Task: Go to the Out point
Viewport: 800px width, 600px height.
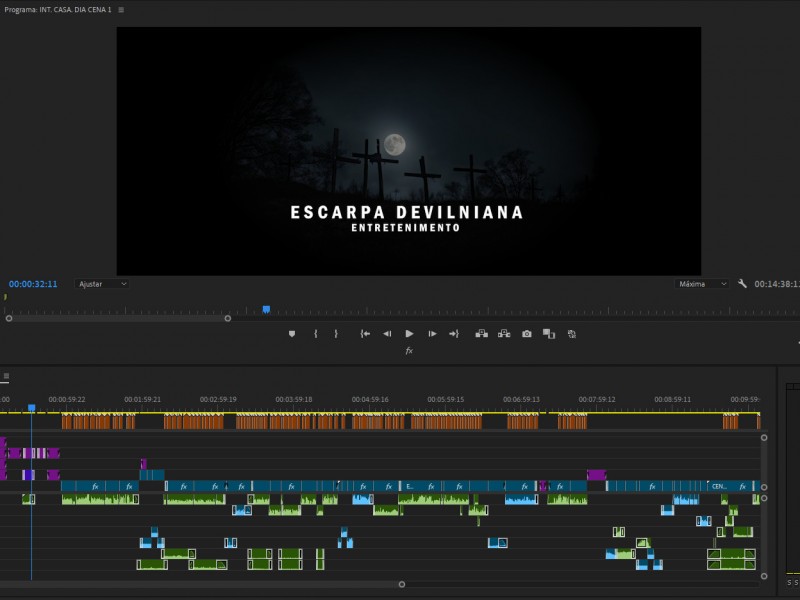Action: (x=455, y=334)
